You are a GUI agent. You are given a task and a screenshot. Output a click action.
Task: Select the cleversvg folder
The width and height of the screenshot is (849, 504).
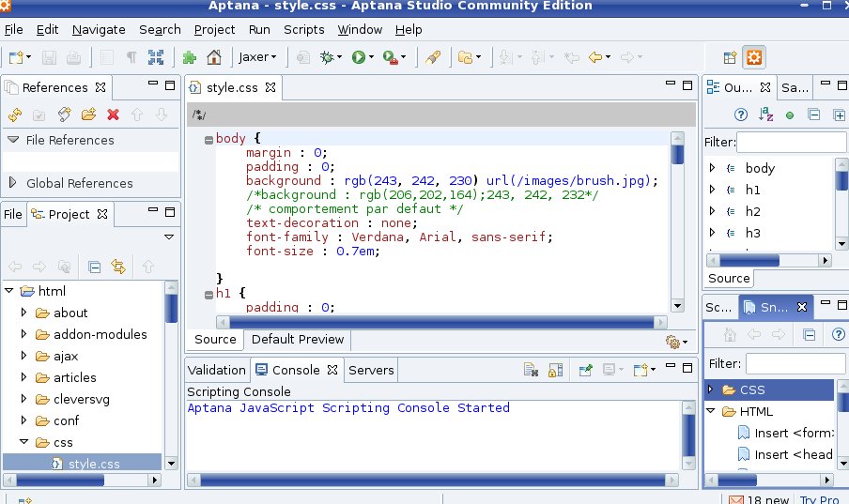click(x=81, y=399)
